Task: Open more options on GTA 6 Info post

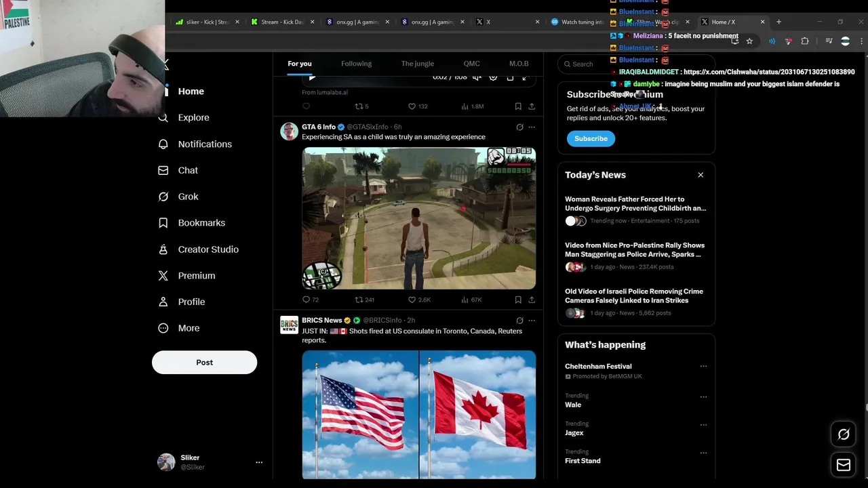Action: coord(532,127)
